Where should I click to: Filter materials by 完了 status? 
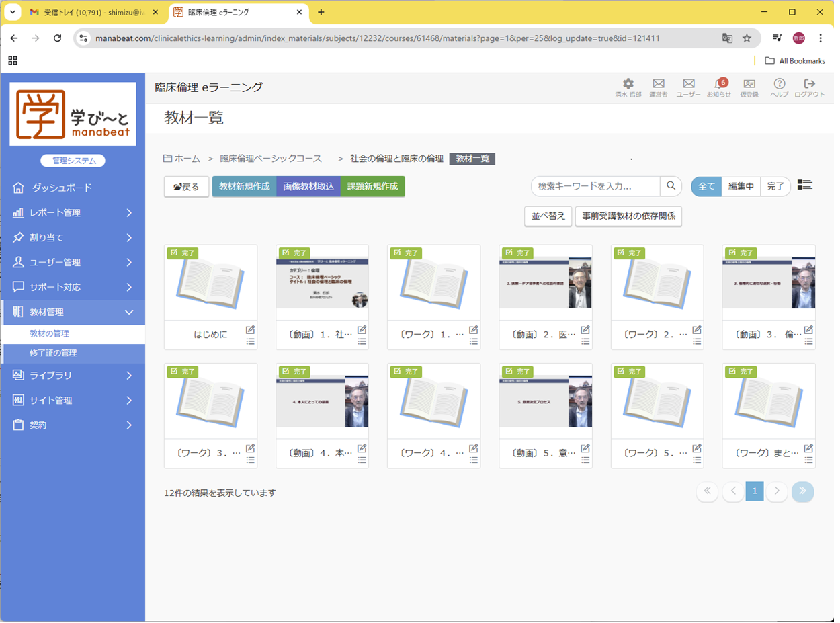[x=775, y=187]
